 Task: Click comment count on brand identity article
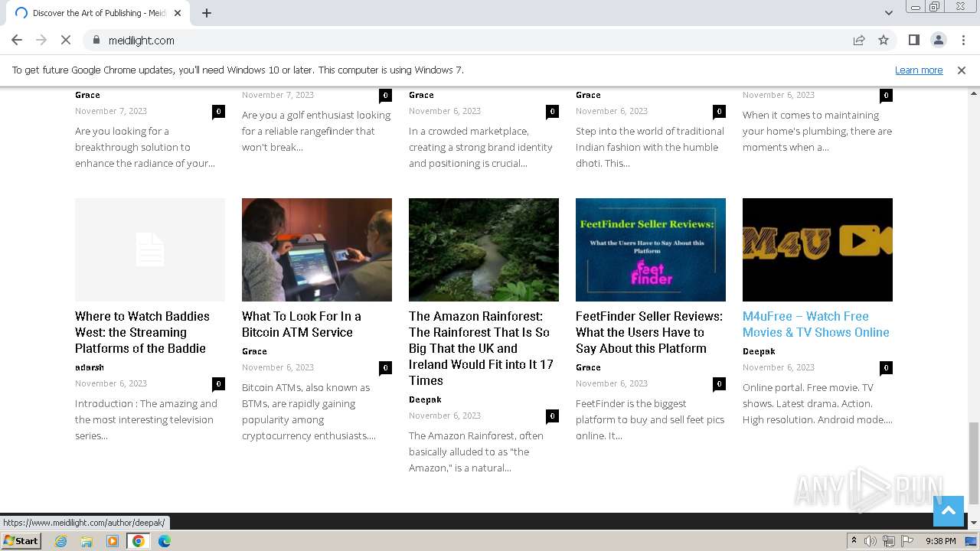pyautogui.click(x=552, y=111)
